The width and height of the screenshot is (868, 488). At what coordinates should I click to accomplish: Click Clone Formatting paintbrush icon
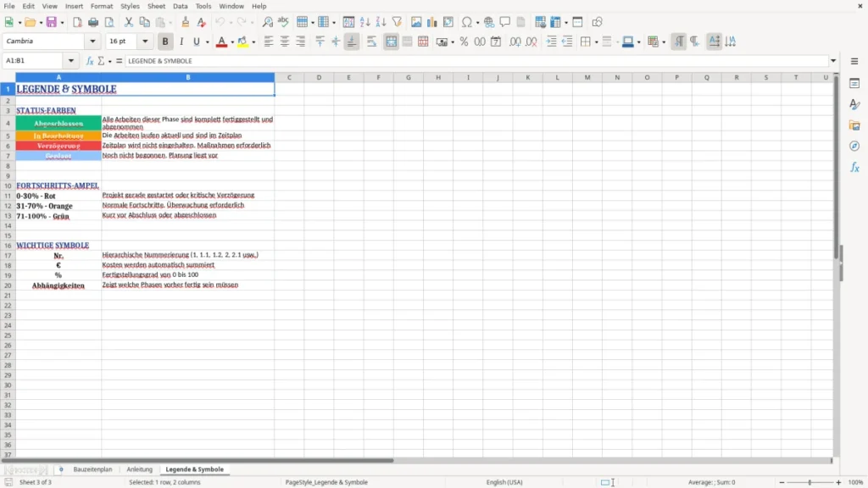tap(186, 22)
